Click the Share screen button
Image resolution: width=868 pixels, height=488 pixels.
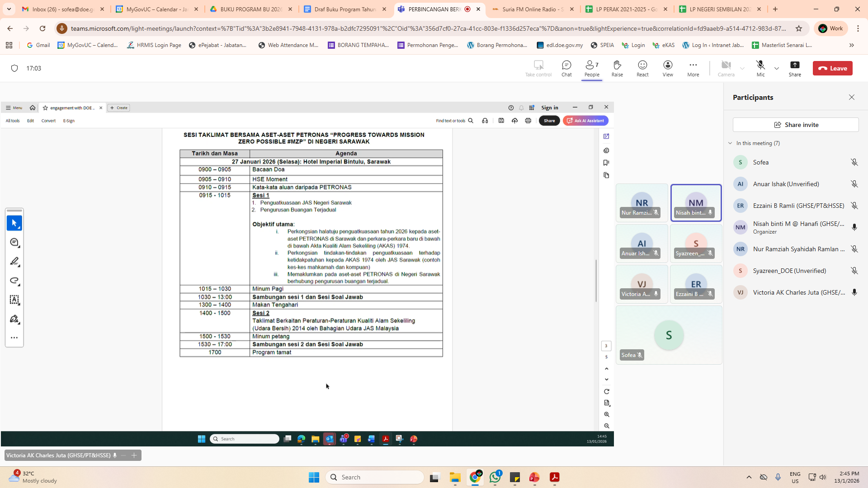[x=795, y=68]
